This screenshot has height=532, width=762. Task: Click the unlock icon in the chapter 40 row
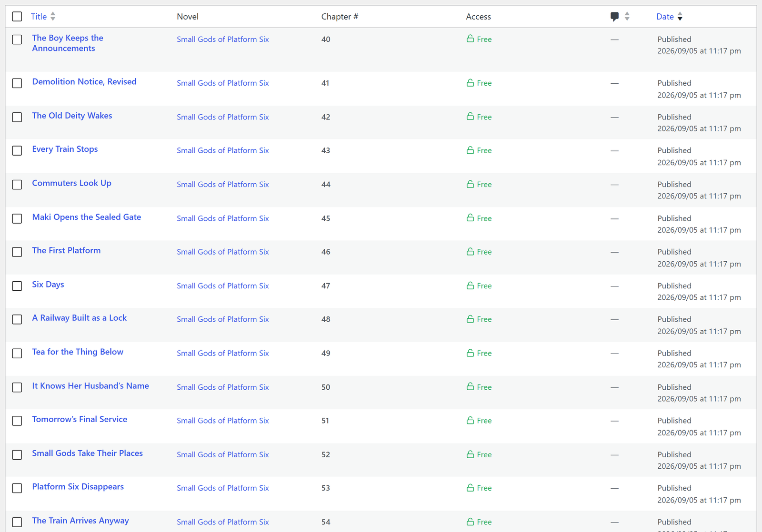click(x=470, y=39)
